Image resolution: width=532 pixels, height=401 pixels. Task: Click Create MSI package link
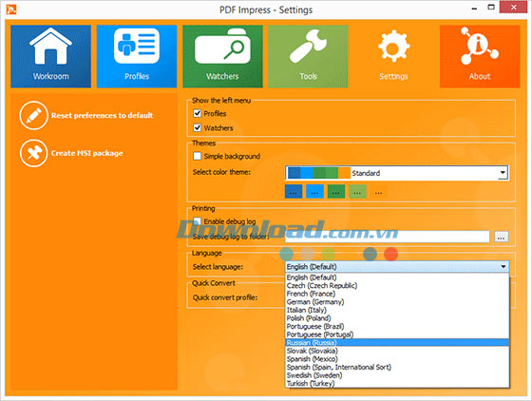86,153
